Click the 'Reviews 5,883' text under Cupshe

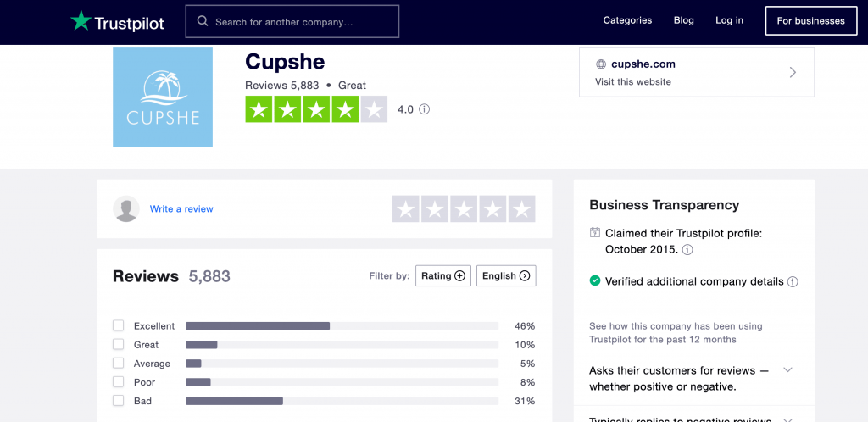(281, 86)
